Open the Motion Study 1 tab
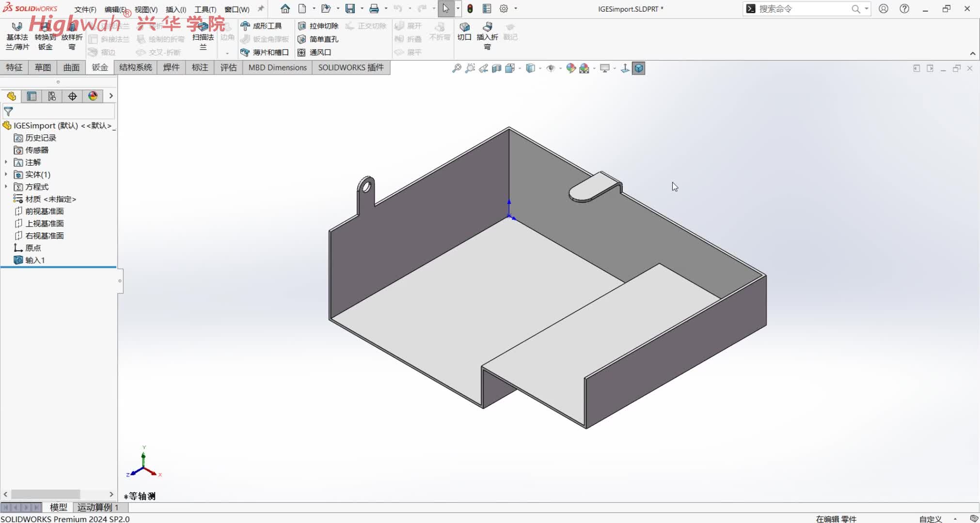Image resolution: width=980 pixels, height=523 pixels. [x=98, y=507]
